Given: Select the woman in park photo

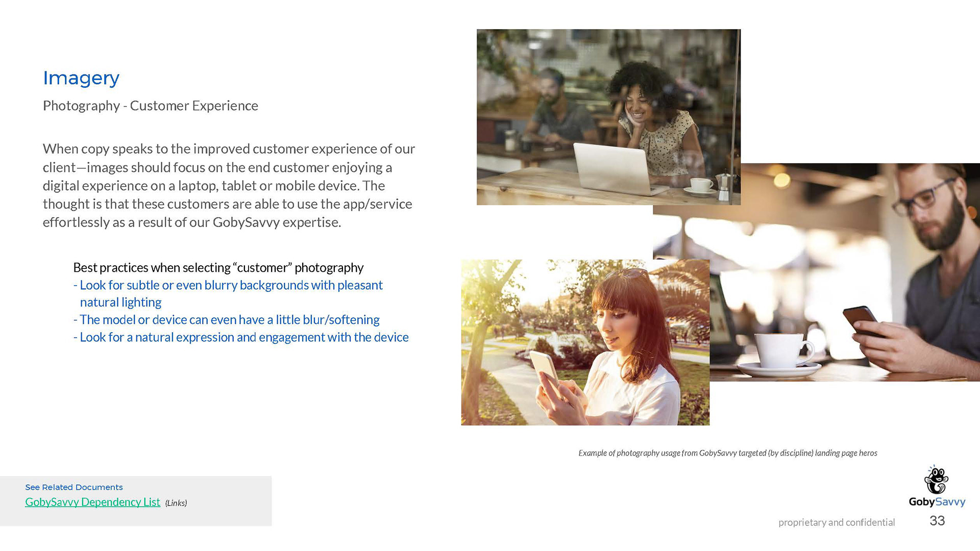Looking at the screenshot, I should point(585,342).
